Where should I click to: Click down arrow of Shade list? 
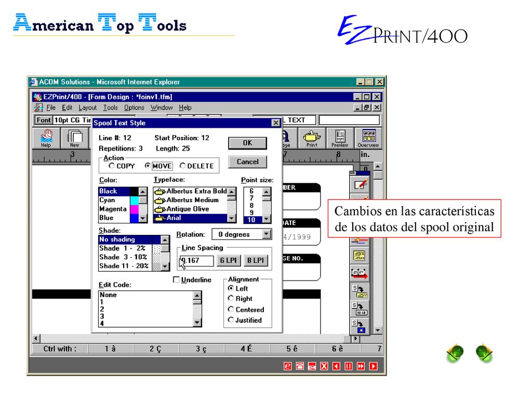165,267
